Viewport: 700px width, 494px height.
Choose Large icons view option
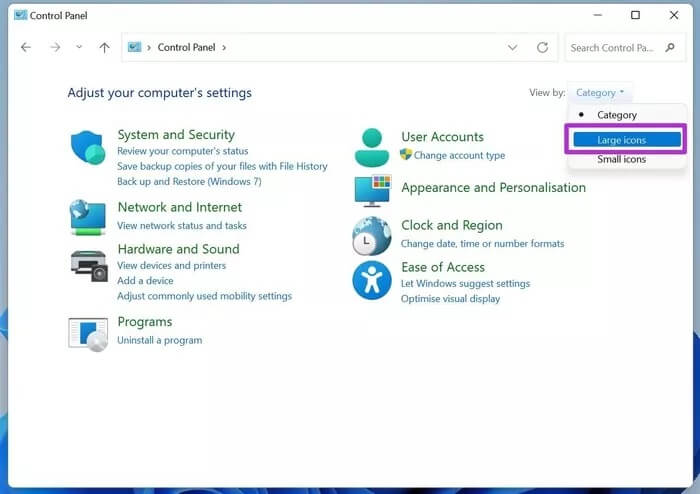(627, 140)
